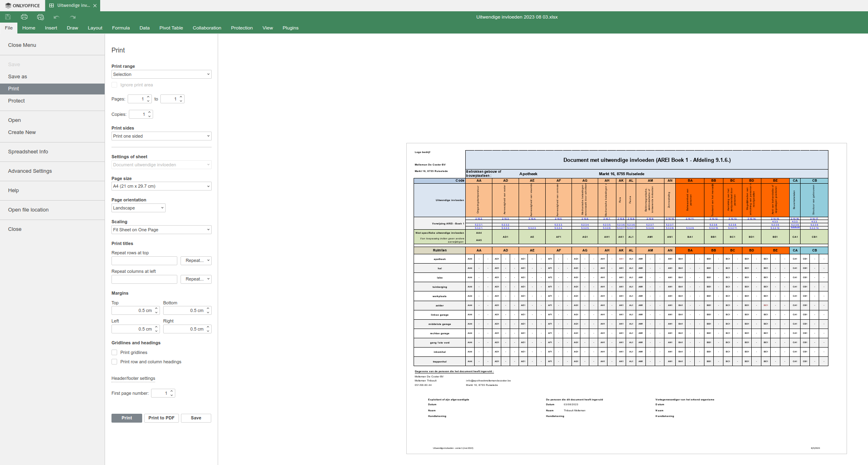Open the Layout ribbon tab
The width and height of the screenshot is (868, 465).
tap(95, 28)
